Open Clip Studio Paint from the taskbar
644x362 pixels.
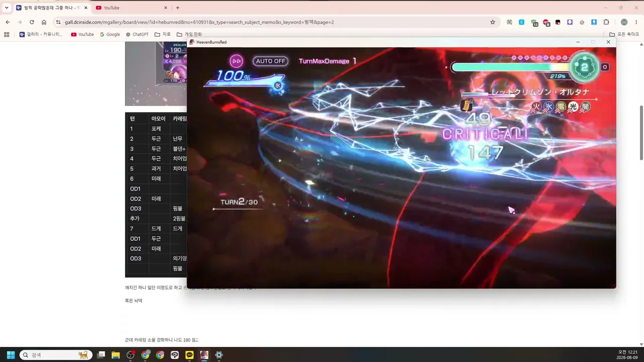175,355
